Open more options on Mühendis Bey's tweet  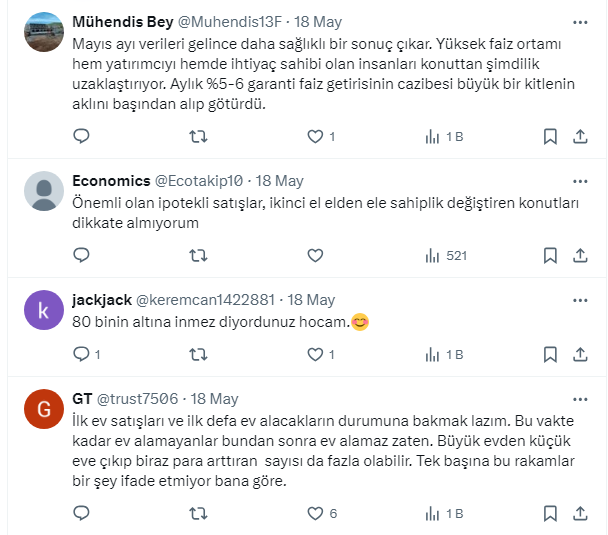[x=580, y=21]
